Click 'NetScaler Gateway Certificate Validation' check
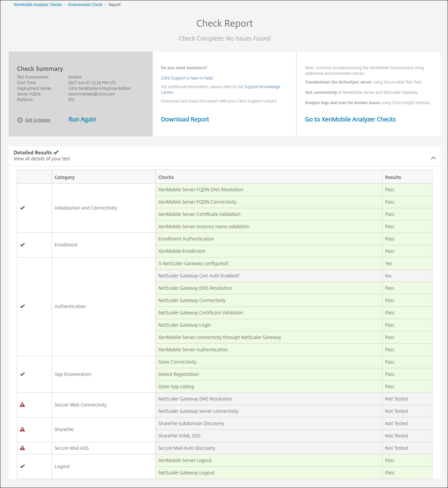 pyautogui.click(x=269, y=313)
